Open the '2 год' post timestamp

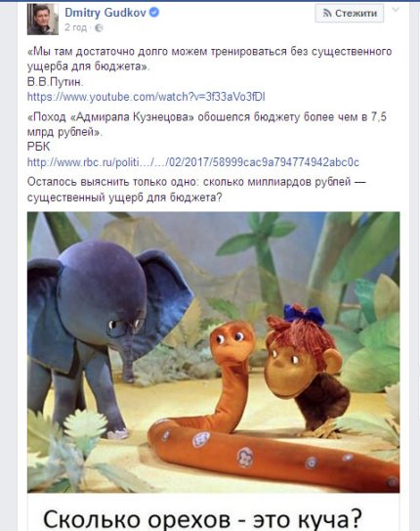pos(75,27)
